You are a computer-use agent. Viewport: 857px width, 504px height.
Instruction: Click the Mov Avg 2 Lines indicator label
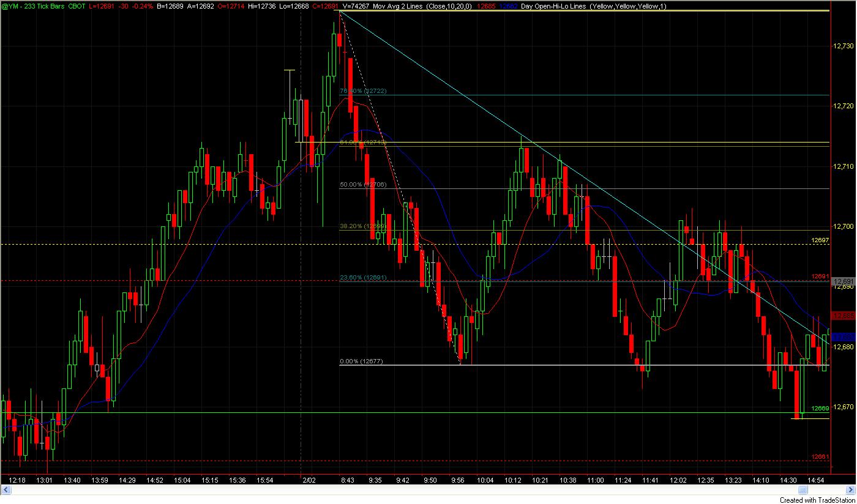click(x=398, y=6)
